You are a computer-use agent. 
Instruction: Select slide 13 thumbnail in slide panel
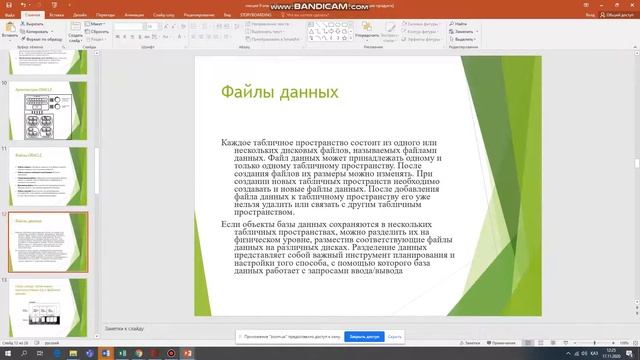click(x=48, y=308)
